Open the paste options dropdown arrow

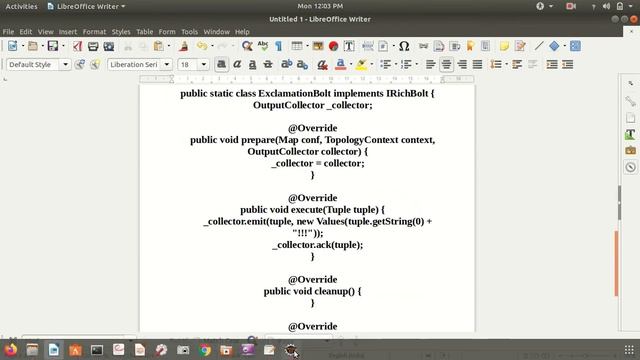click(x=169, y=46)
